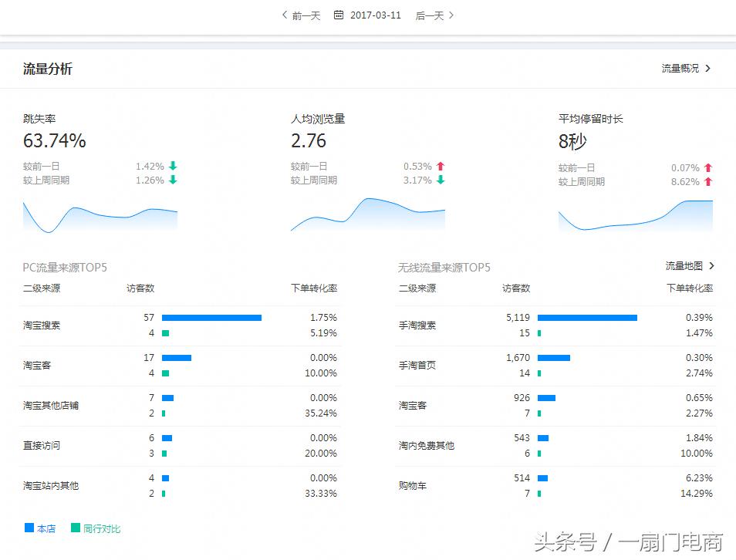Click the green down arrow next to 1.26%
Image resolution: width=736 pixels, height=560 pixels.
[x=171, y=181]
